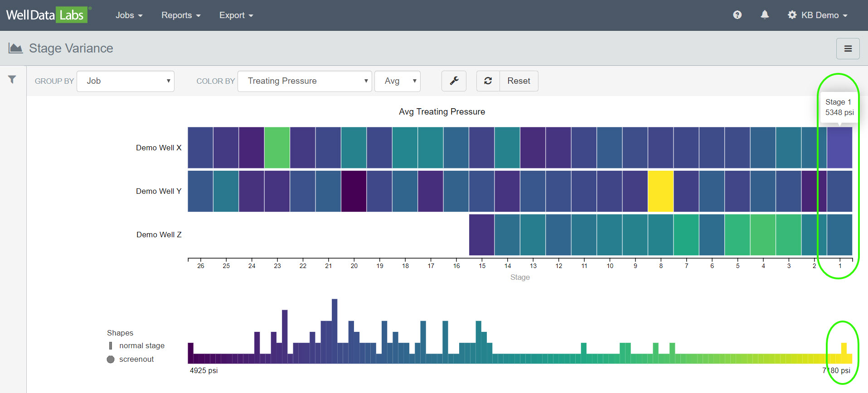The height and width of the screenshot is (393, 868).
Task: Toggle the screenout legend item
Action: (131, 359)
